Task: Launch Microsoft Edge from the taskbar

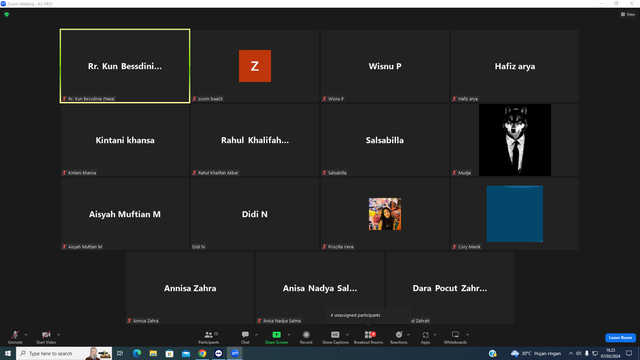Action: pyautogui.click(x=137, y=353)
